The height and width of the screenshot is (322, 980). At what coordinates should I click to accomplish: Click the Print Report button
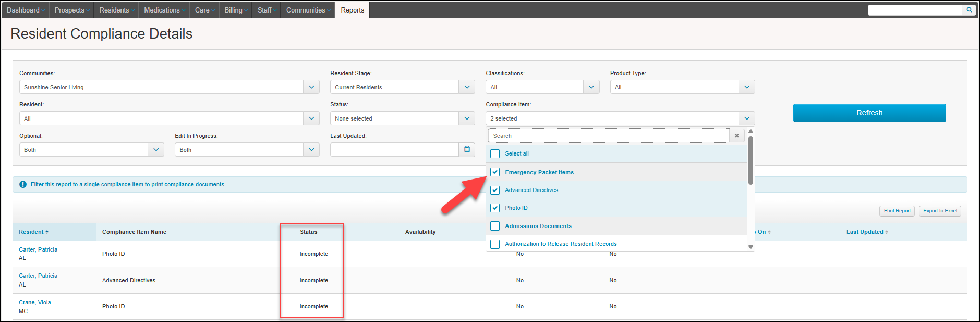(897, 211)
